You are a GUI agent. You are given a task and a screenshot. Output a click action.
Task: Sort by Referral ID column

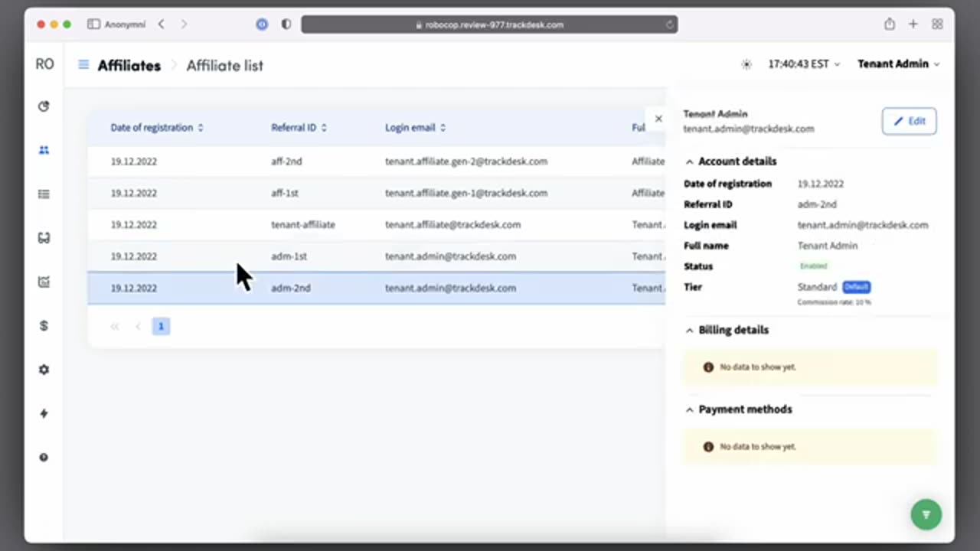point(299,128)
